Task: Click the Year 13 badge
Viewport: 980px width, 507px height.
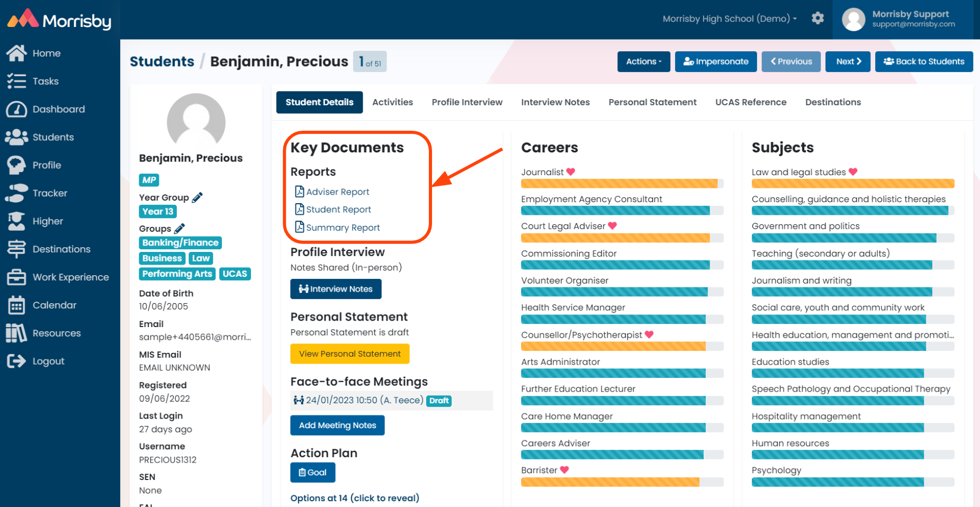Action: point(158,211)
